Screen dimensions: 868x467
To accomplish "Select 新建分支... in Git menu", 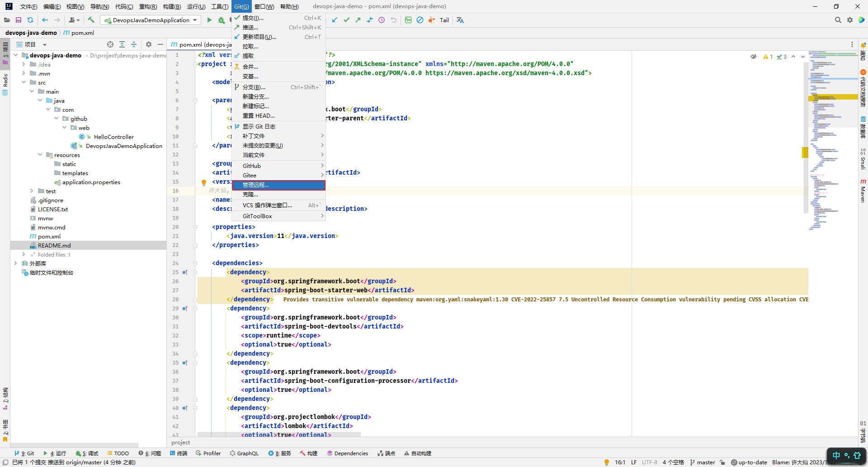I will [279, 96].
